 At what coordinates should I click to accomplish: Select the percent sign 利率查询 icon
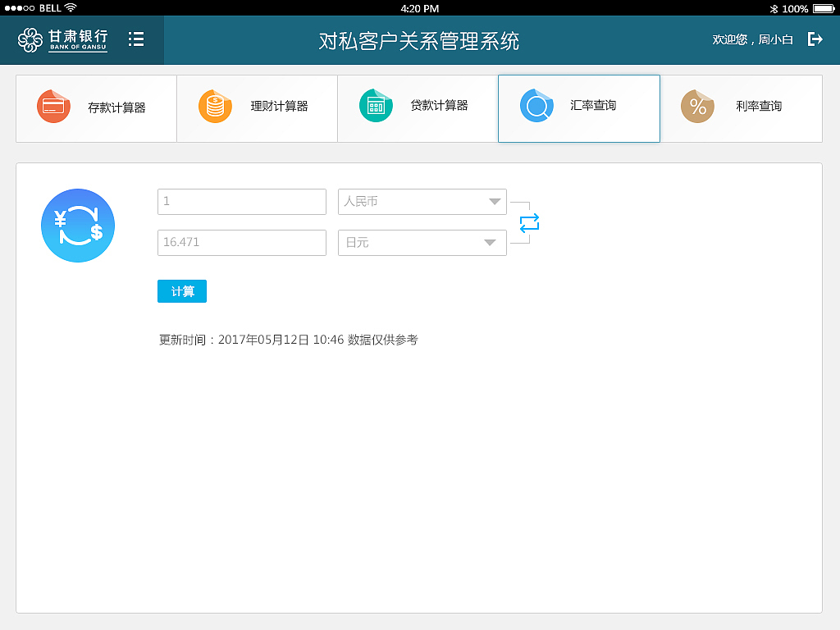(x=697, y=105)
